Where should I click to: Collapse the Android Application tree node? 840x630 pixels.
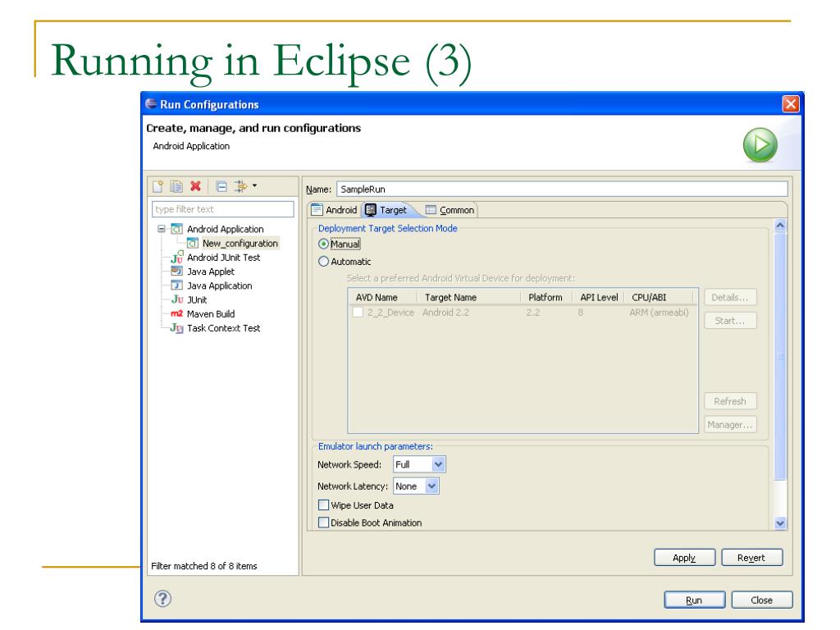tap(162, 229)
